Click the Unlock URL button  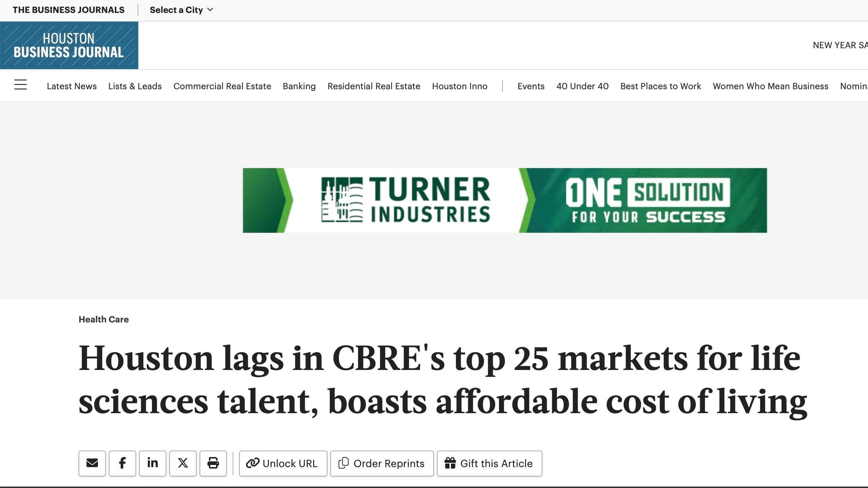(x=283, y=463)
